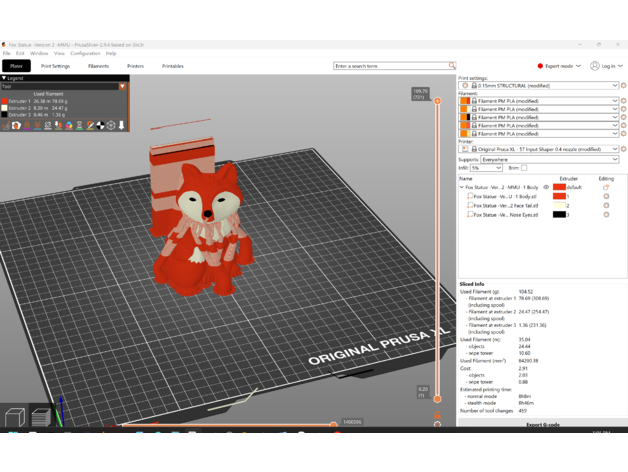The width and height of the screenshot is (628, 472).
Task: Click editing icon for Fox Statue parent object
Action: (x=606, y=187)
